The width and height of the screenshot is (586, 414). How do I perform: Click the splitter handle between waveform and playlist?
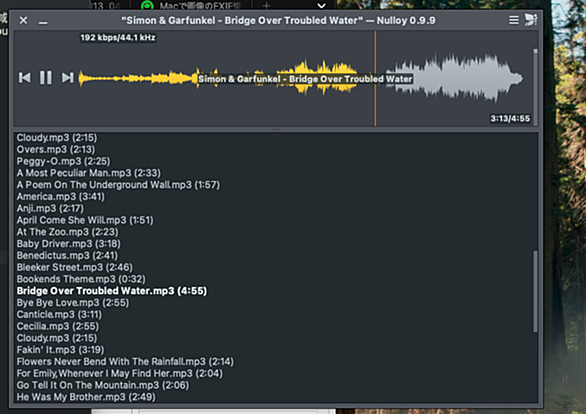tap(276, 129)
